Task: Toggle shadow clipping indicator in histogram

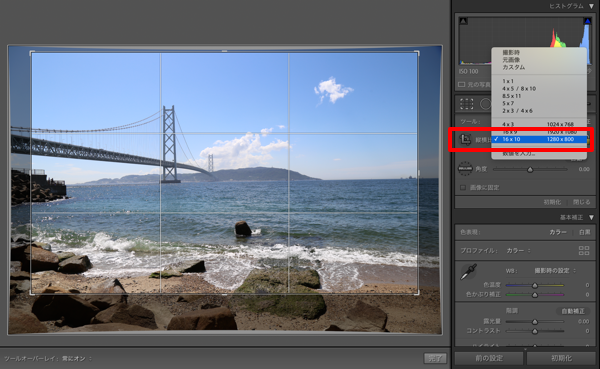Action: click(463, 21)
